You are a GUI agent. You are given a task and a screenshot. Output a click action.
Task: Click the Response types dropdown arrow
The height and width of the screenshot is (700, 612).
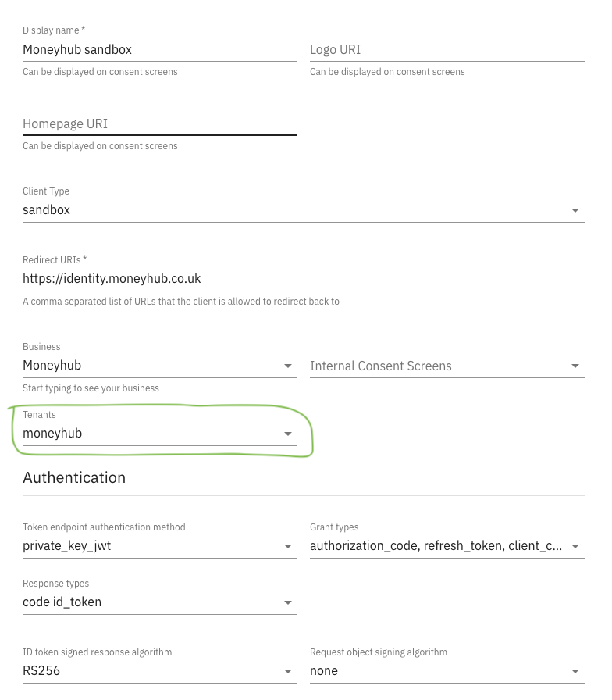[288, 602]
